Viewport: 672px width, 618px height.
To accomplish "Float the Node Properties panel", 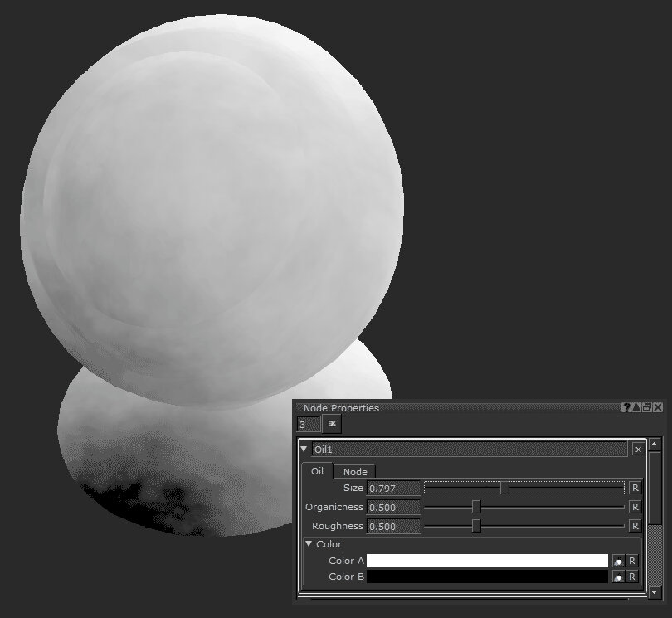I will pyautogui.click(x=647, y=407).
